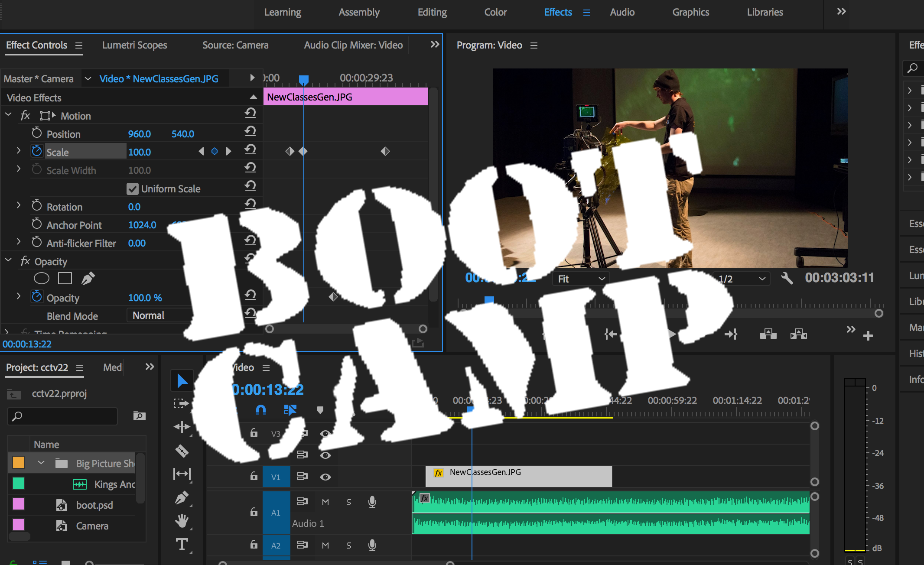Viewport: 924px width, 565px height.
Task: Switch to Color workspace
Action: click(x=495, y=12)
